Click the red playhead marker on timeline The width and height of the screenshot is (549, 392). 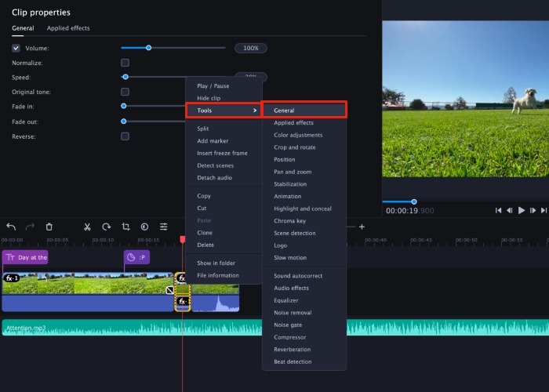[x=183, y=239]
